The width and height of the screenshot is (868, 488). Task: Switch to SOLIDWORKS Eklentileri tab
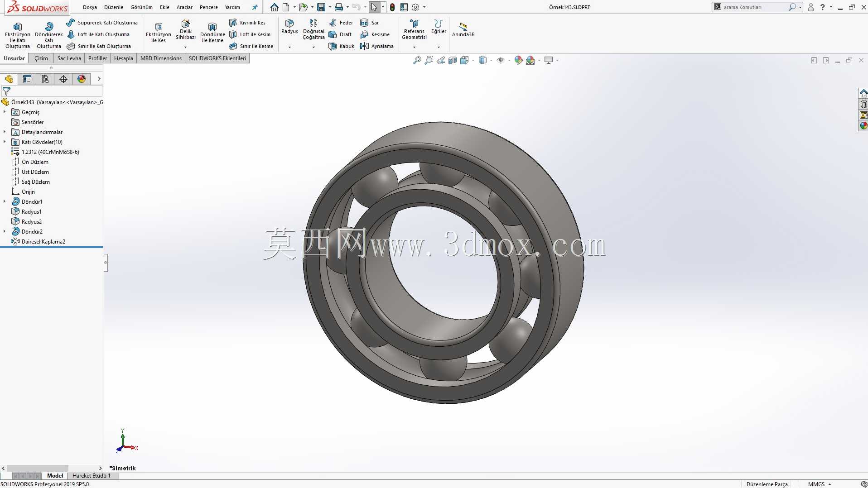point(217,58)
